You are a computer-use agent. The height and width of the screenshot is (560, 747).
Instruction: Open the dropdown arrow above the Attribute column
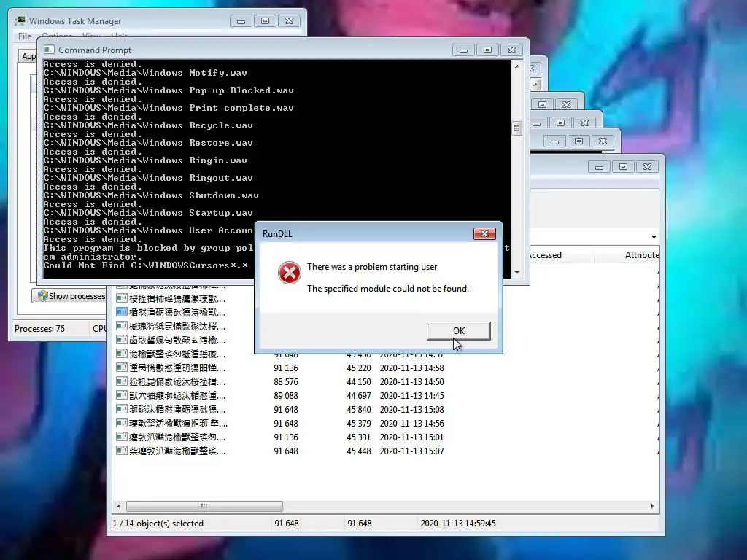[654, 237]
